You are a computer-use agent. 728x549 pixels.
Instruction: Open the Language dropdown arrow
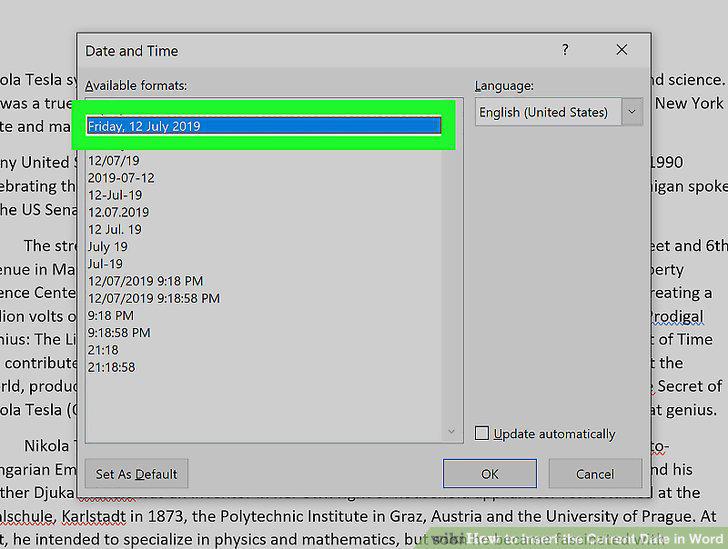point(632,112)
